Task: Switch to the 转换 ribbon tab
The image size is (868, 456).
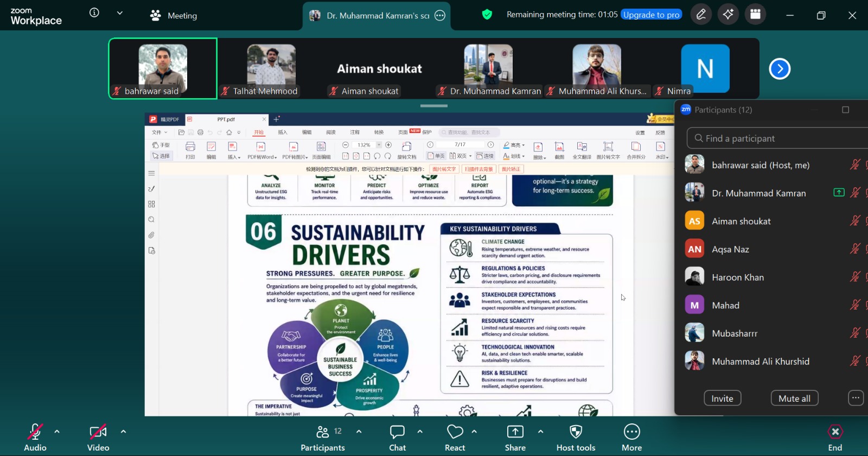Action: point(379,132)
